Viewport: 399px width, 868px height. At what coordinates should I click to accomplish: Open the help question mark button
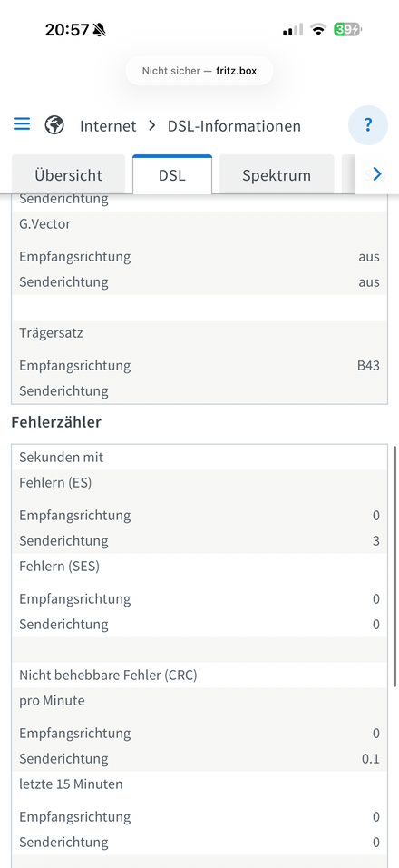368,125
